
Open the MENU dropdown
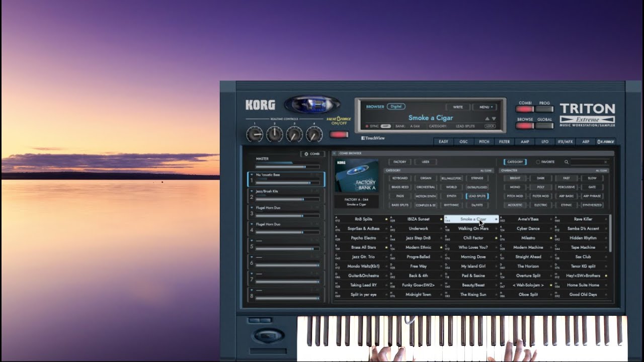click(485, 107)
